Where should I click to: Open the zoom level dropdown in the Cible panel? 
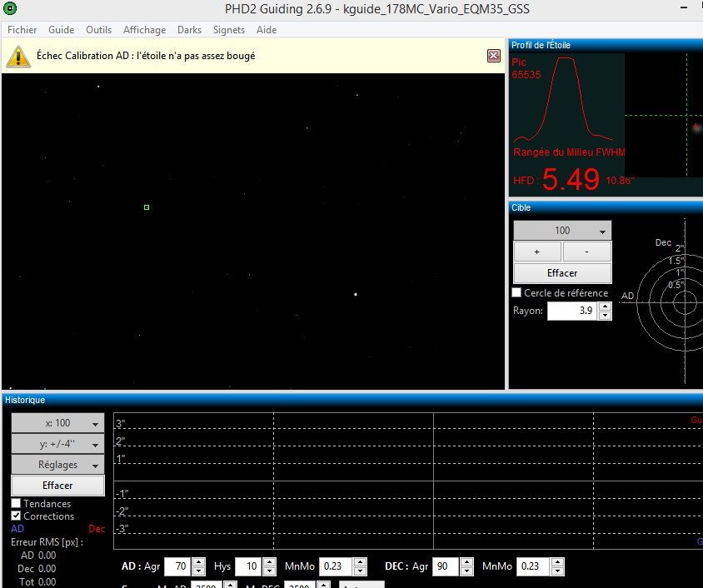click(561, 230)
